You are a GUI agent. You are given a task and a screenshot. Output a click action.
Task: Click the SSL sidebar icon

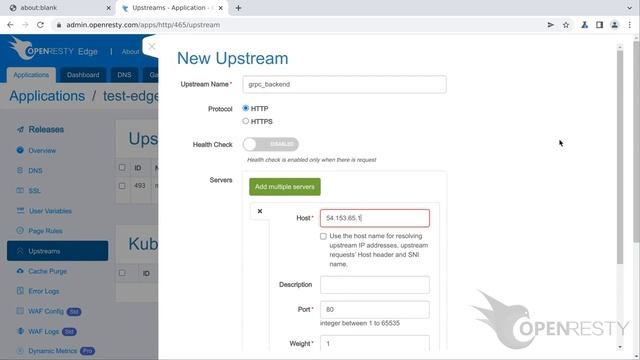point(20,190)
